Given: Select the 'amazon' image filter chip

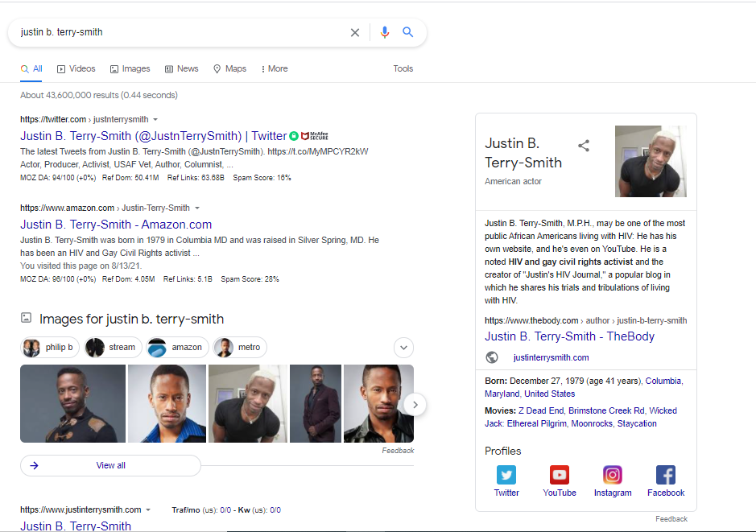Looking at the screenshot, I should tap(177, 348).
